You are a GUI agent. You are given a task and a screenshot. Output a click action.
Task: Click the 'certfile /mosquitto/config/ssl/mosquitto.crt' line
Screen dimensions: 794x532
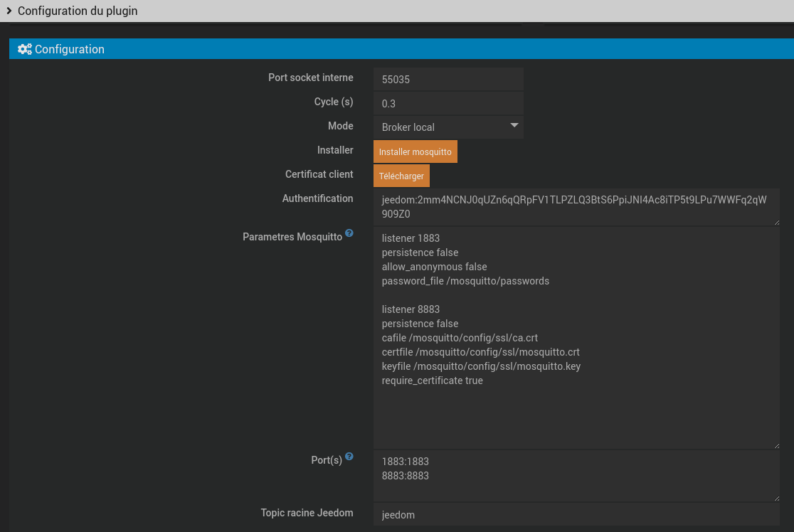pos(480,352)
